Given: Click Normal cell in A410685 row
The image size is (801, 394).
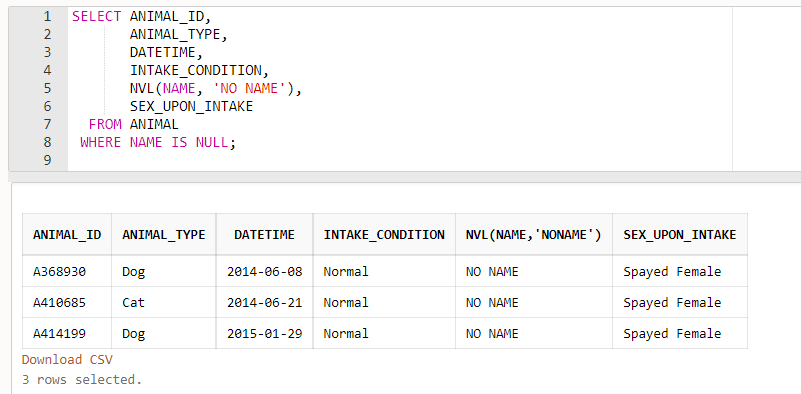Looking at the screenshot, I should tap(384, 303).
